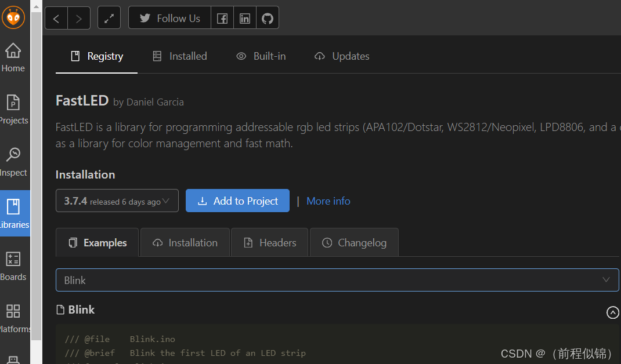The height and width of the screenshot is (364, 621).
Task: Click the 'Blink.ino' code comment line
Action: [x=120, y=339]
